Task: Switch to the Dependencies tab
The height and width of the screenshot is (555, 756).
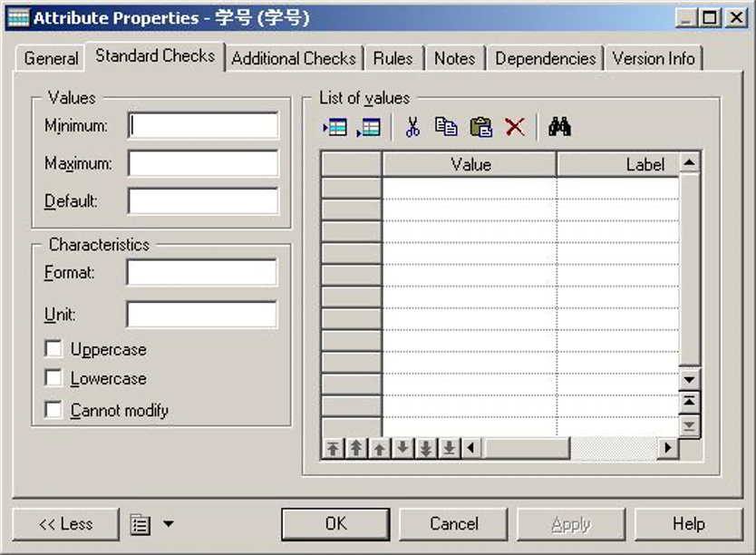Action: tap(546, 59)
